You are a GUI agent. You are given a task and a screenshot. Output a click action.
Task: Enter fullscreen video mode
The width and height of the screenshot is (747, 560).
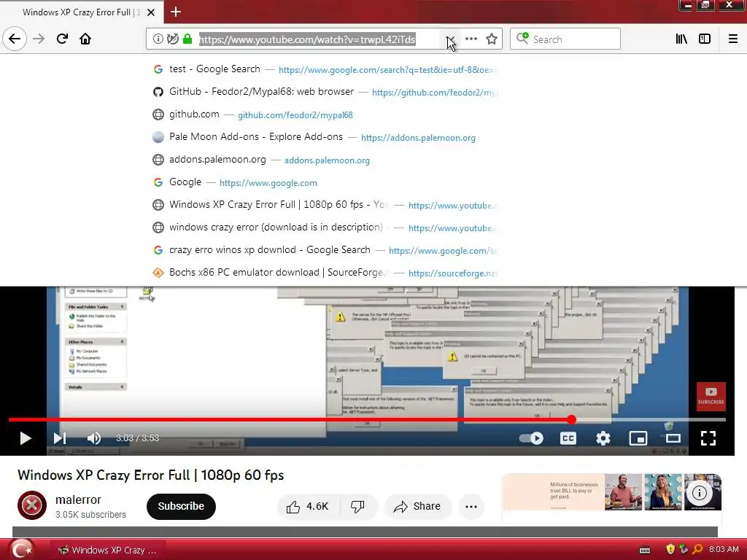[x=708, y=438]
